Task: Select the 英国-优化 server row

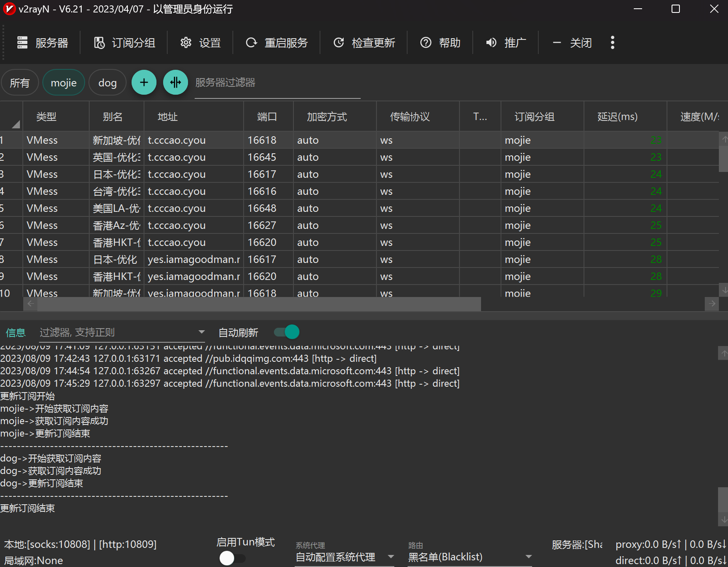Action: pyautogui.click(x=359, y=157)
